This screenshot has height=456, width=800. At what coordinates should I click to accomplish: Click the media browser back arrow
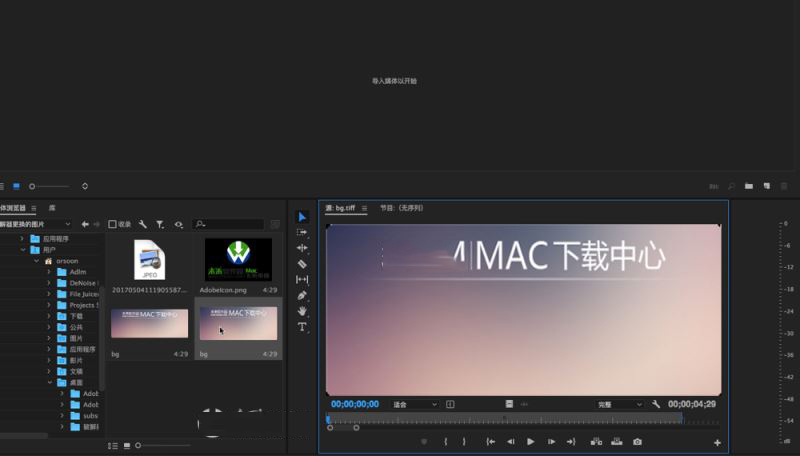pos(85,224)
